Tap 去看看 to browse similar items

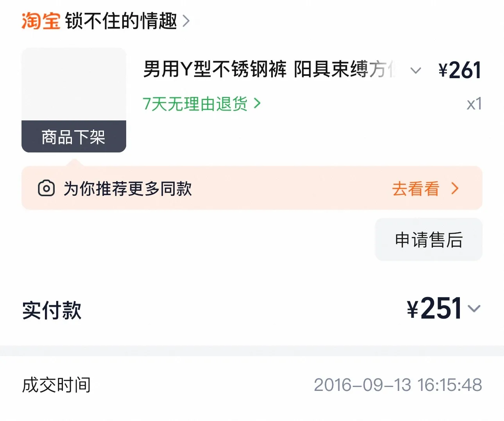(416, 189)
